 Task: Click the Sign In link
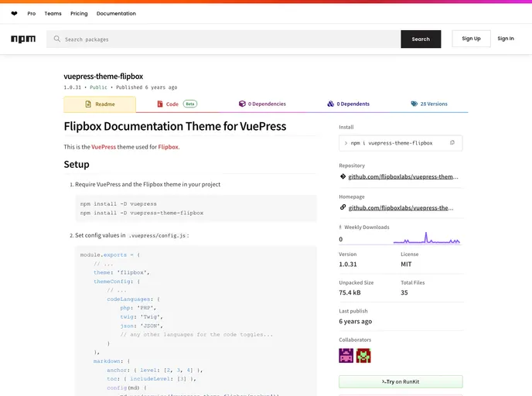click(x=506, y=39)
